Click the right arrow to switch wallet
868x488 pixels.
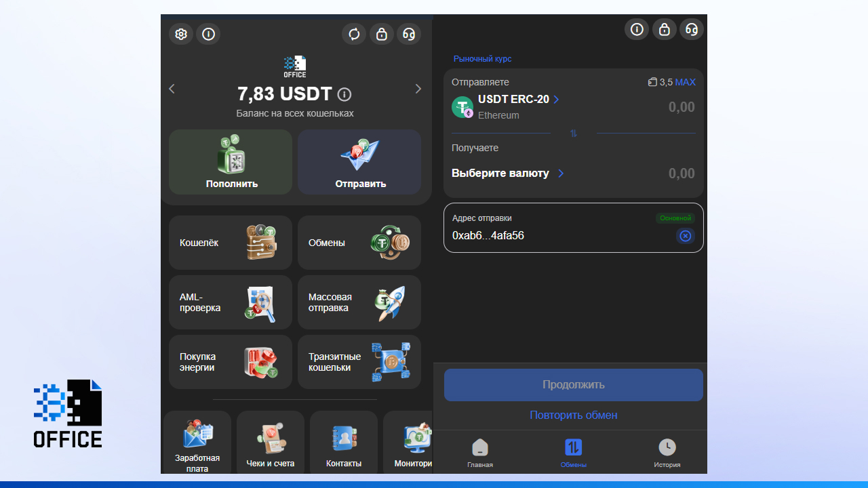coord(418,89)
